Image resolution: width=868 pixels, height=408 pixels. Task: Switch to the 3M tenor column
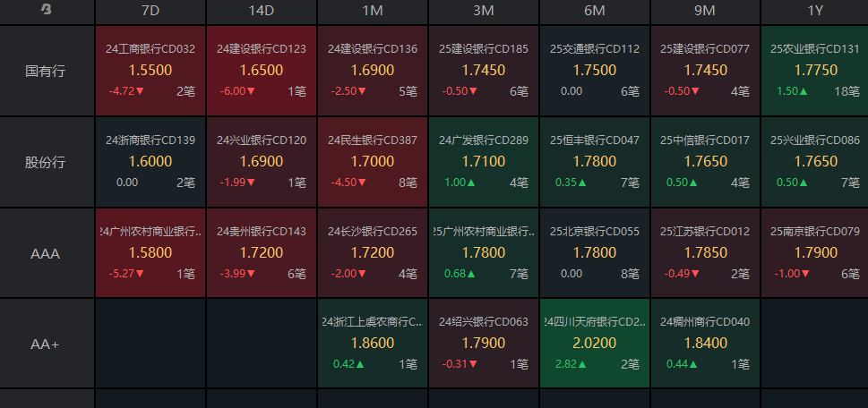click(x=484, y=12)
